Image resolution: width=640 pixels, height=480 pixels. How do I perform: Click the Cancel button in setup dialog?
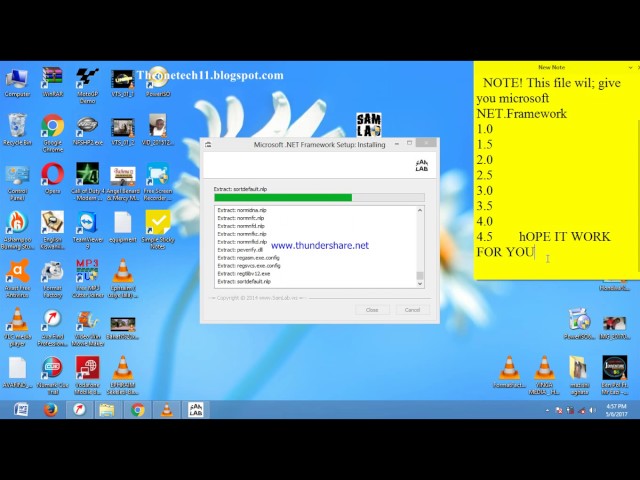[412, 310]
